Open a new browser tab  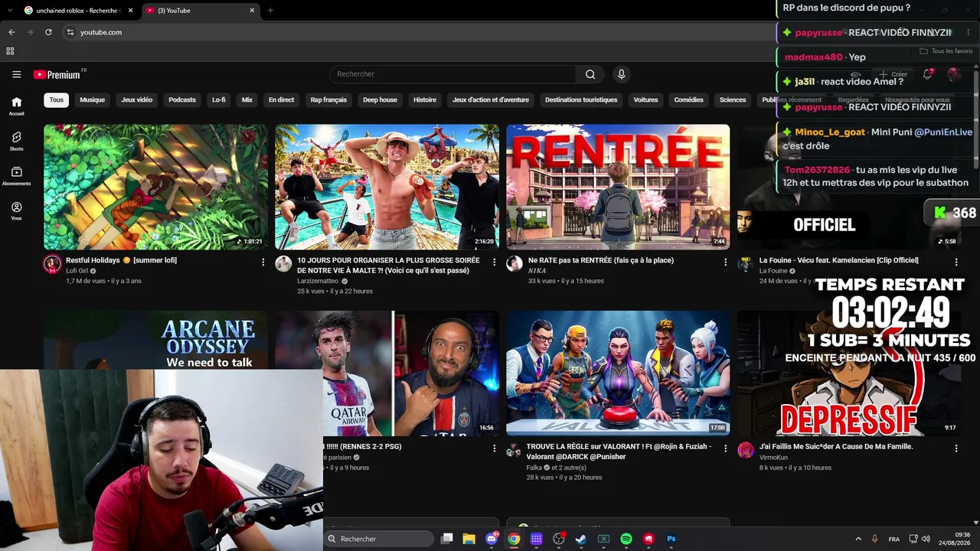coord(270,10)
